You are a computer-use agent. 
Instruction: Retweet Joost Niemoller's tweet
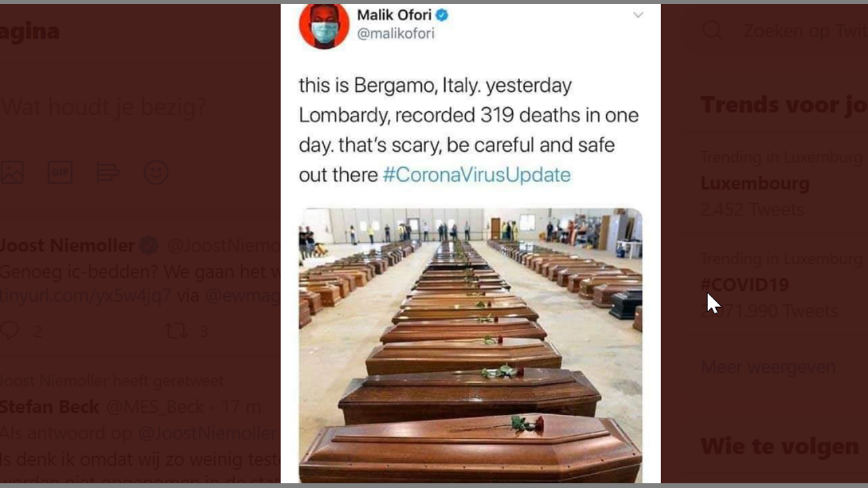(x=176, y=331)
